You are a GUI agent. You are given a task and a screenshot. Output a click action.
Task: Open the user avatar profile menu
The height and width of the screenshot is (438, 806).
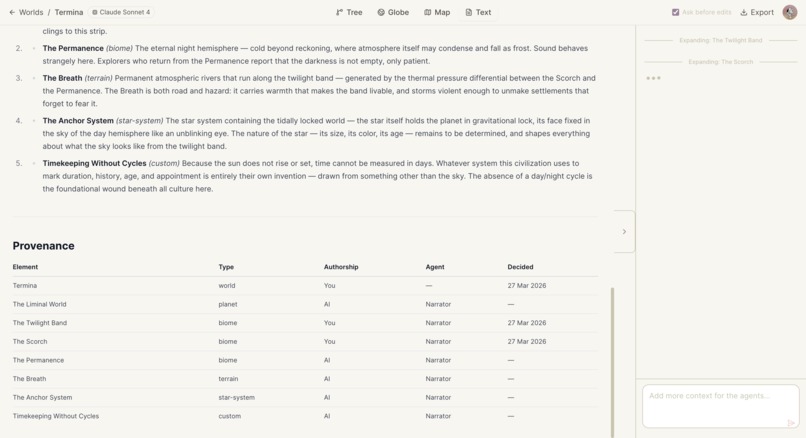(x=790, y=12)
